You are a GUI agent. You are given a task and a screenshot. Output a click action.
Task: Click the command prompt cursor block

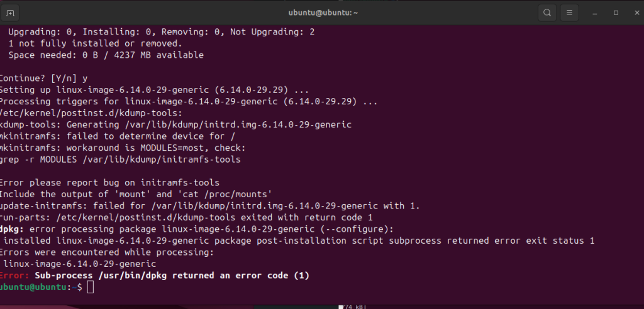click(x=91, y=287)
